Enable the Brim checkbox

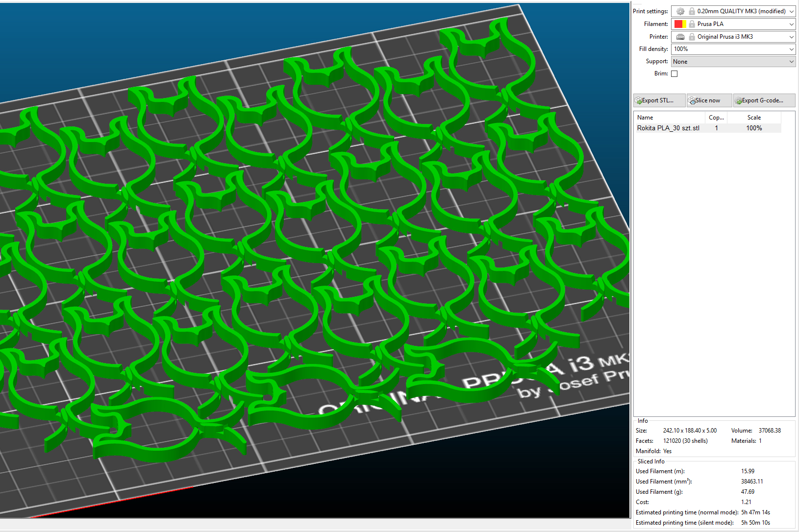tap(674, 73)
